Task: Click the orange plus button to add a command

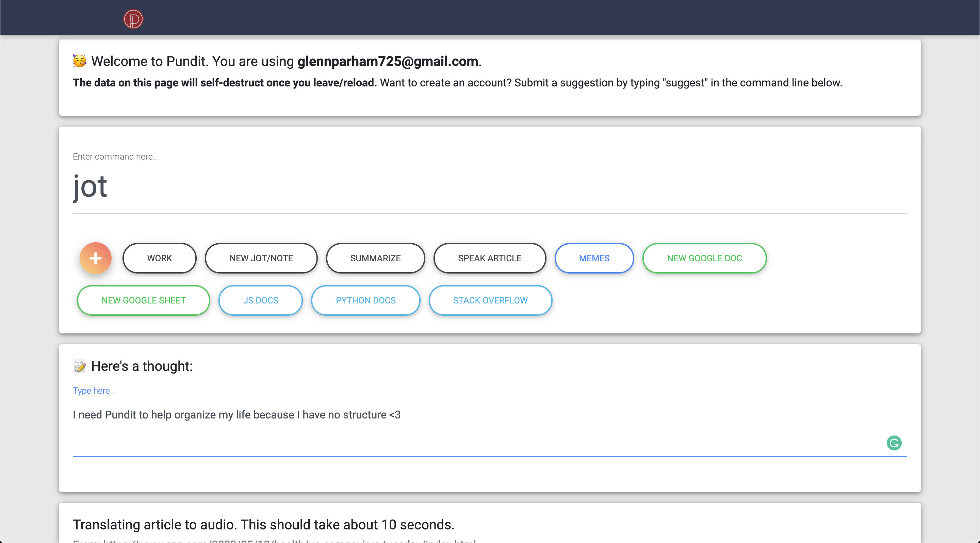Action: [x=96, y=258]
